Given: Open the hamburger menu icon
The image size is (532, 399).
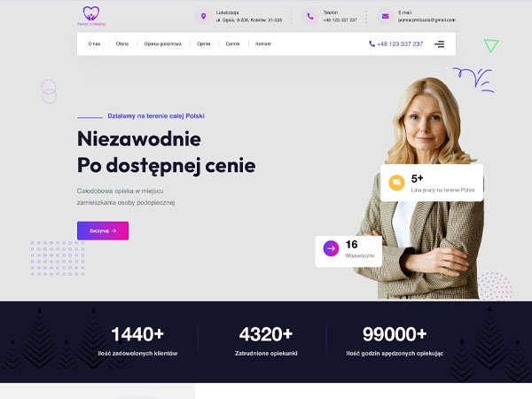Looking at the screenshot, I should coord(440,44).
